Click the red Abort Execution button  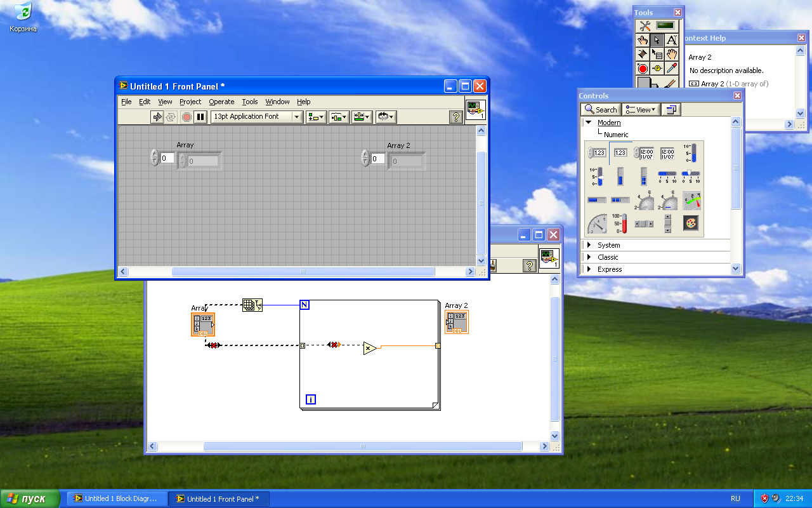click(x=187, y=117)
